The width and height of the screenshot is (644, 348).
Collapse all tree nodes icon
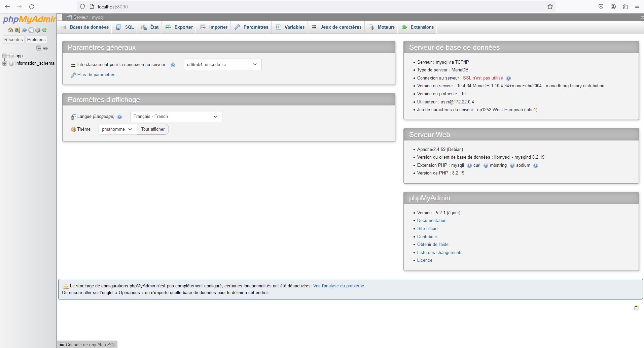tap(39, 48)
